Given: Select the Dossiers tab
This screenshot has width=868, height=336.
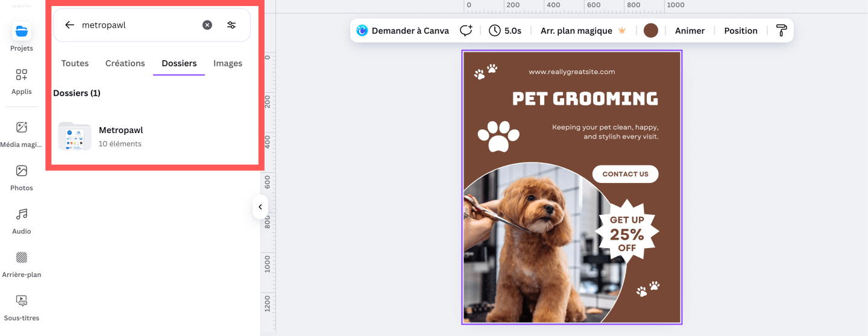Looking at the screenshot, I should [x=179, y=63].
